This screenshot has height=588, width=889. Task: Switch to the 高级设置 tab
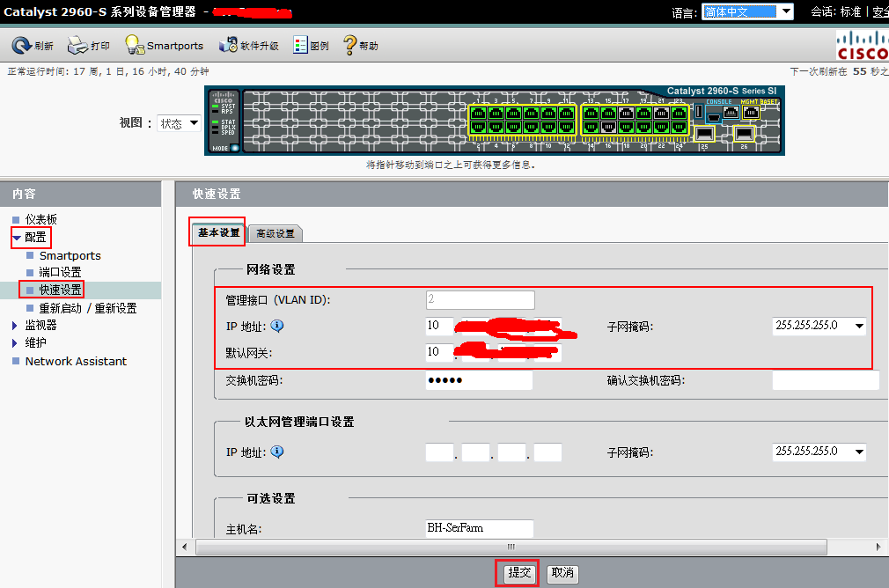click(x=275, y=232)
